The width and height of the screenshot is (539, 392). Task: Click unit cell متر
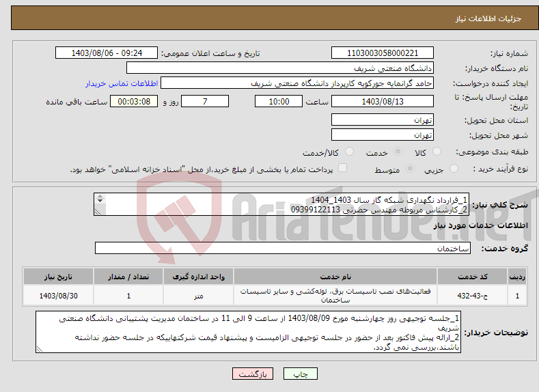[x=198, y=296]
